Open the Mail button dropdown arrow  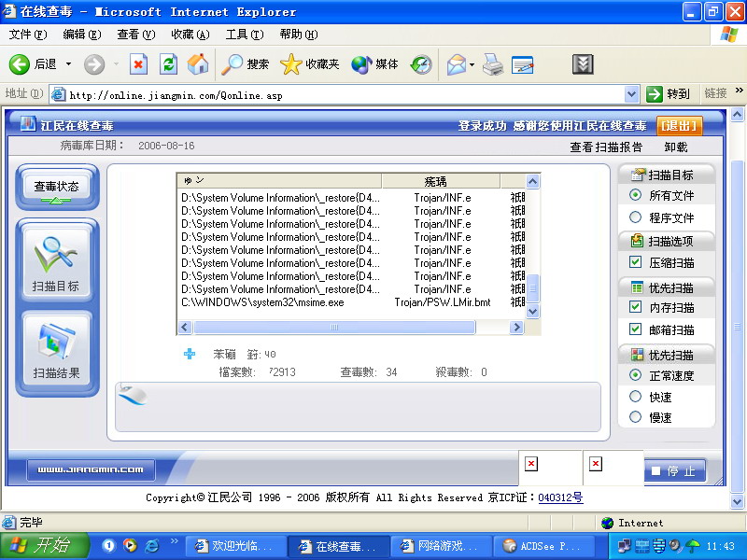pyautogui.click(x=472, y=64)
